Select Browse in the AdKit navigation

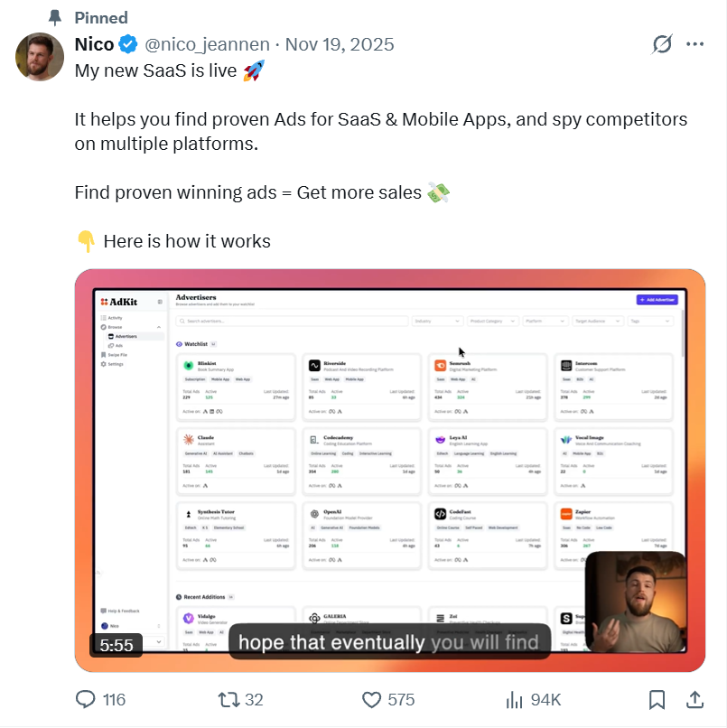[x=113, y=327]
